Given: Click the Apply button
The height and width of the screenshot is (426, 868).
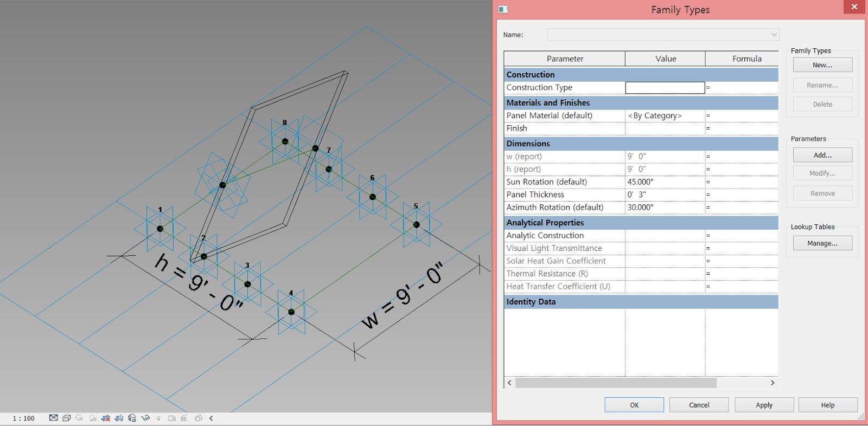Looking at the screenshot, I should pos(764,405).
